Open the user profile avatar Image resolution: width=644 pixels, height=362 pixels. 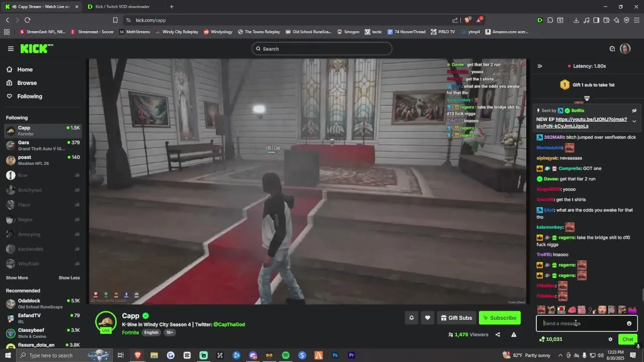(625, 49)
